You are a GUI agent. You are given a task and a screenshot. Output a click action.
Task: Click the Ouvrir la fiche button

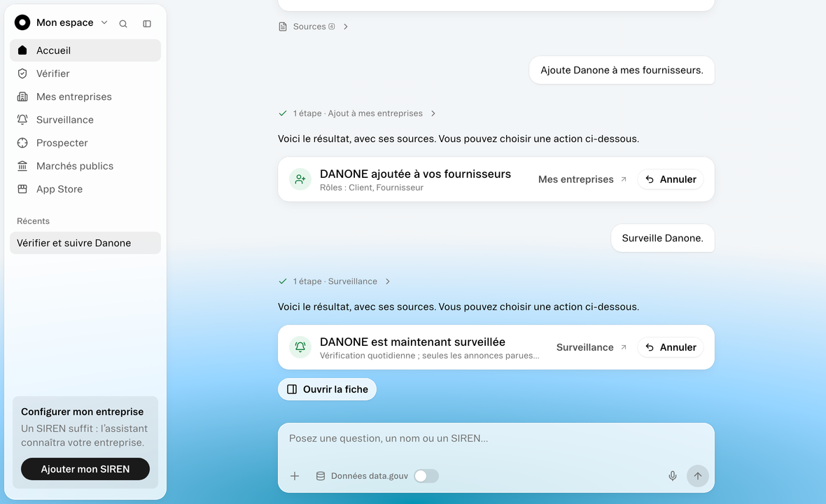(327, 390)
